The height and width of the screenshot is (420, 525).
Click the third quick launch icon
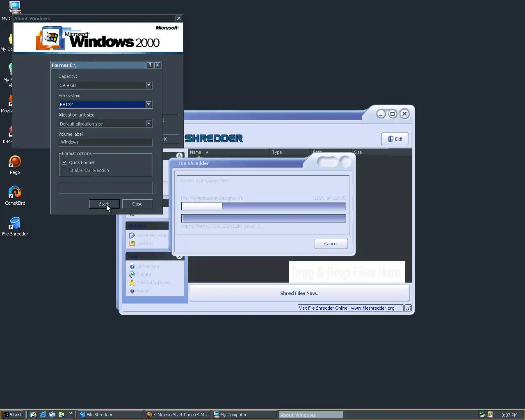52,415
